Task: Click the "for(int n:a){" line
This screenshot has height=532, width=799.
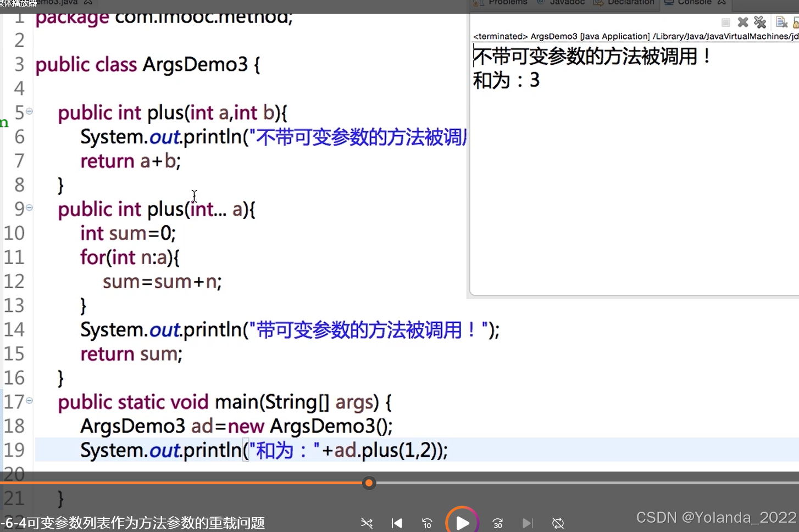Action: [x=130, y=257]
